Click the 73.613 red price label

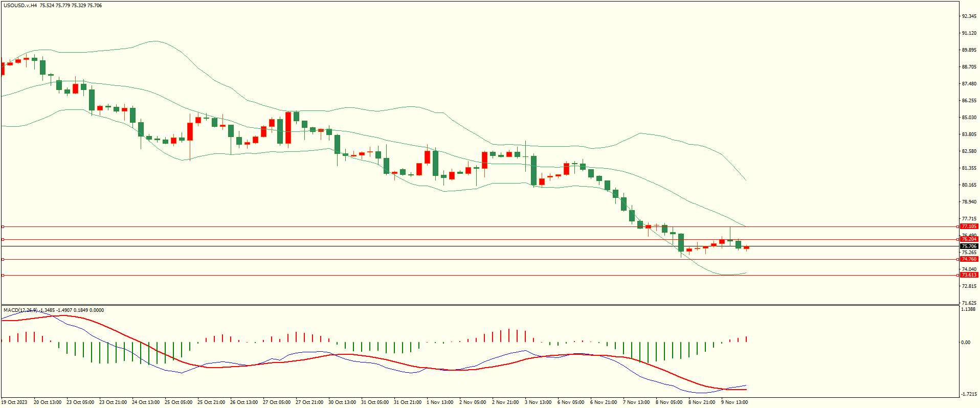[x=969, y=275]
